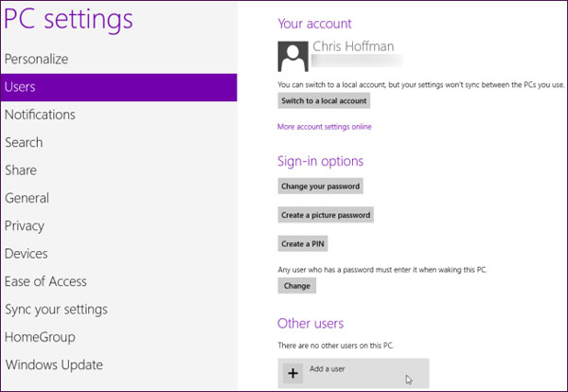The height and width of the screenshot is (392, 568).
Task: Select the Users category in sidebar
Action: pyautogui.click(x=119, y=87)
